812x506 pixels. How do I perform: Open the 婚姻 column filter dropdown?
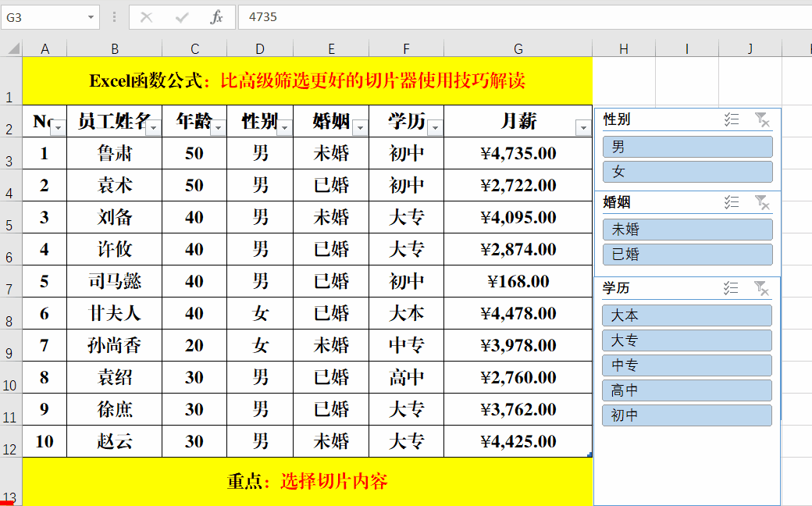[x=361, y=127]
